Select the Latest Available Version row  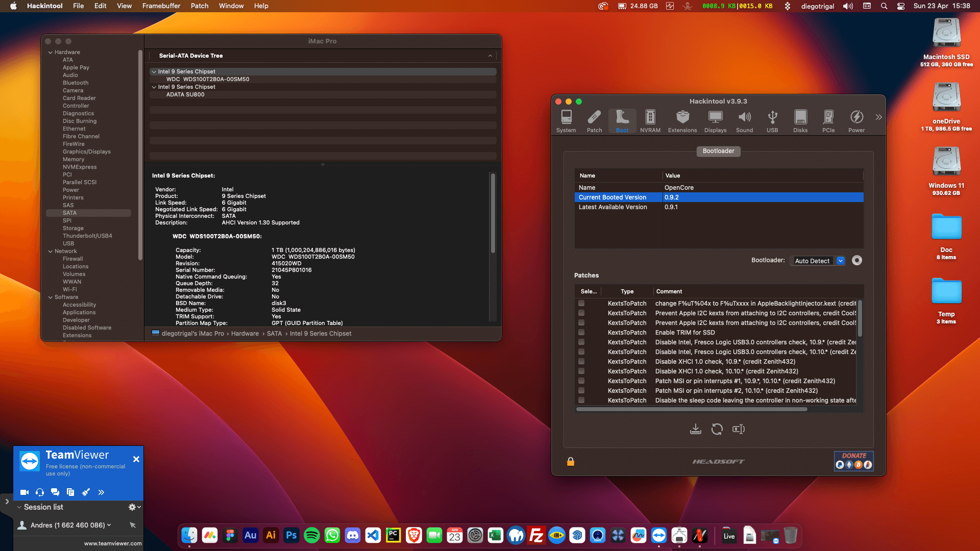point(719,207)
